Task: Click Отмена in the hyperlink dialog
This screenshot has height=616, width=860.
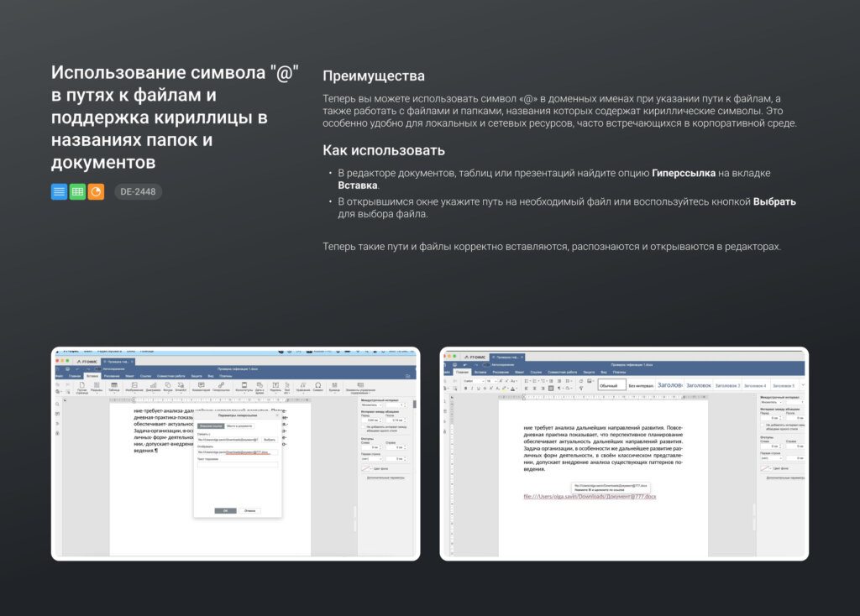Action: coord(249,510)
